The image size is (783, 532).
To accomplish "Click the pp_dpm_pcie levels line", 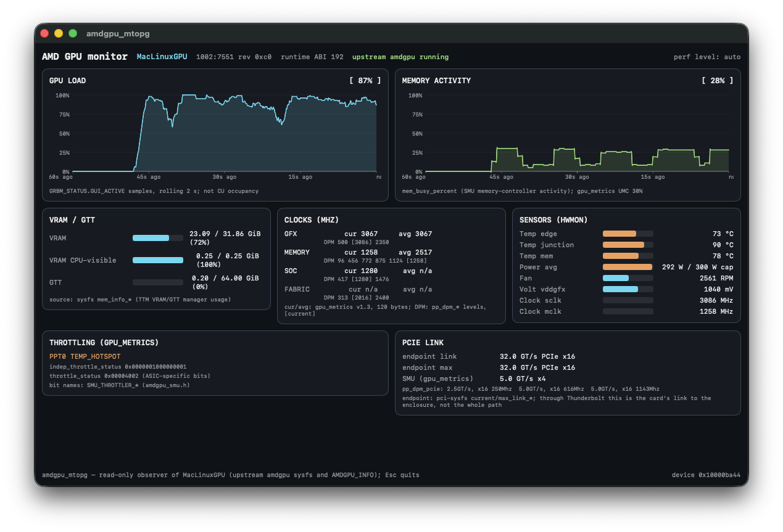I will (531, 389).
